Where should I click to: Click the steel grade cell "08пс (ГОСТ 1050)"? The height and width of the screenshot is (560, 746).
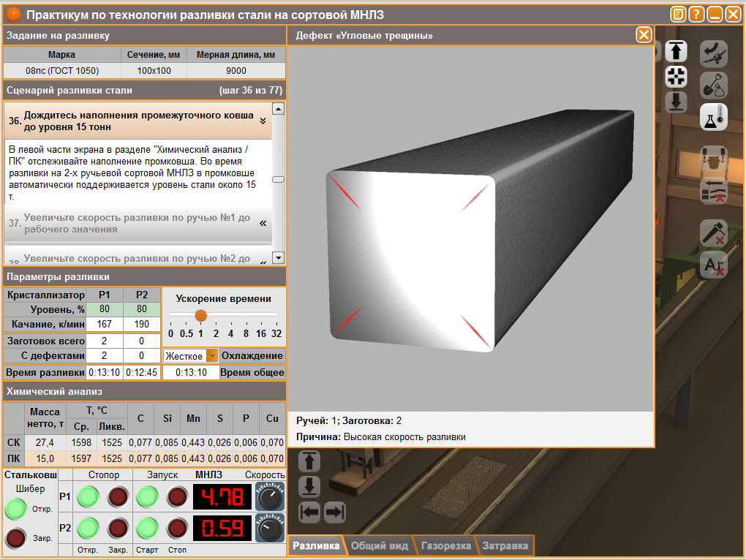tap(62, 71)
